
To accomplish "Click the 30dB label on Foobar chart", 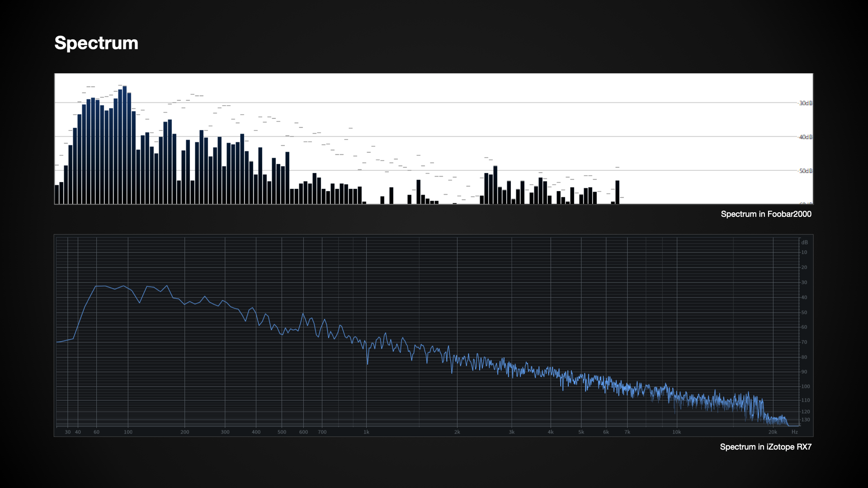I will pyautogui.click(x=806, y=103).
